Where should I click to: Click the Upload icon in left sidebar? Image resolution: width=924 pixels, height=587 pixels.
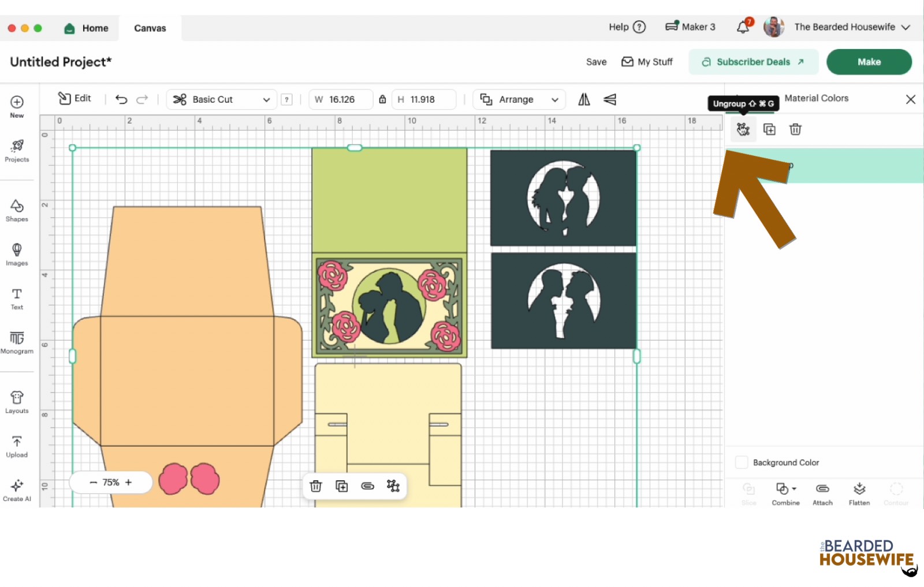pos(17,443)
